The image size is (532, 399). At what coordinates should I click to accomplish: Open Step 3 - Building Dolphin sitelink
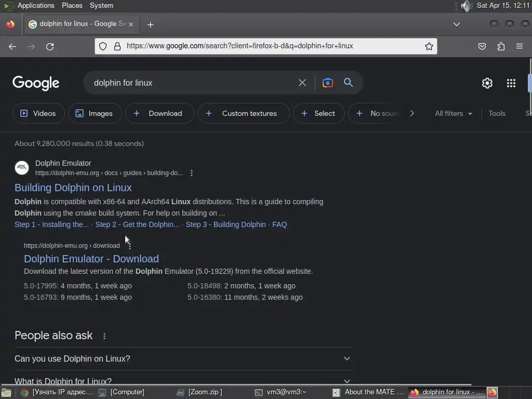coord(225,224)
